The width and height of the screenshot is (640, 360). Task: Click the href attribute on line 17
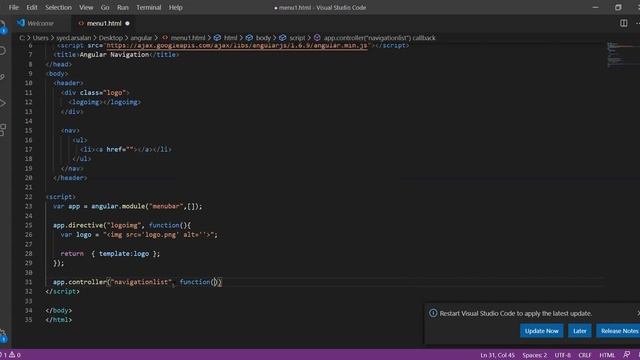tap(120, 149)
